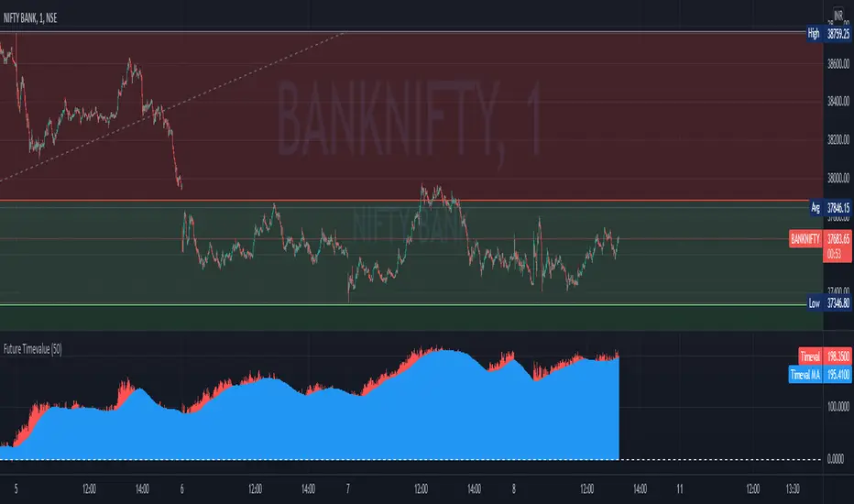Click the High 38759.25 price label
The width and height of the screenshot is (854, 504).
(829, 34)
